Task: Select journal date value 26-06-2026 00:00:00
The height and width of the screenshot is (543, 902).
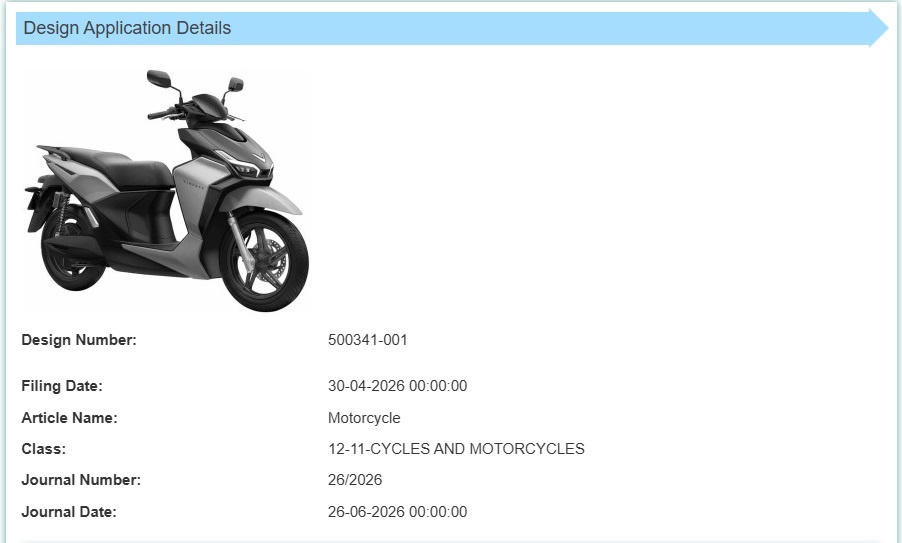Action: 398,512
